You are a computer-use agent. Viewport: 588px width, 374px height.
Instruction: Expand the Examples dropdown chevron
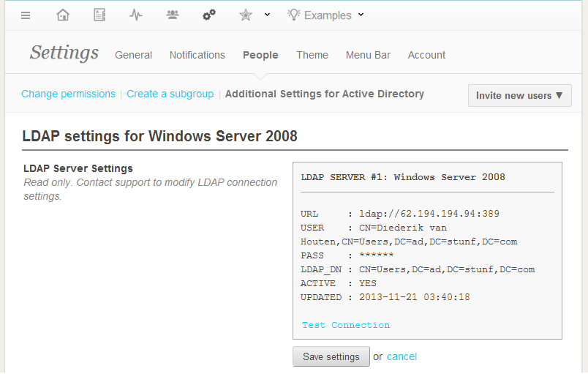361,15
